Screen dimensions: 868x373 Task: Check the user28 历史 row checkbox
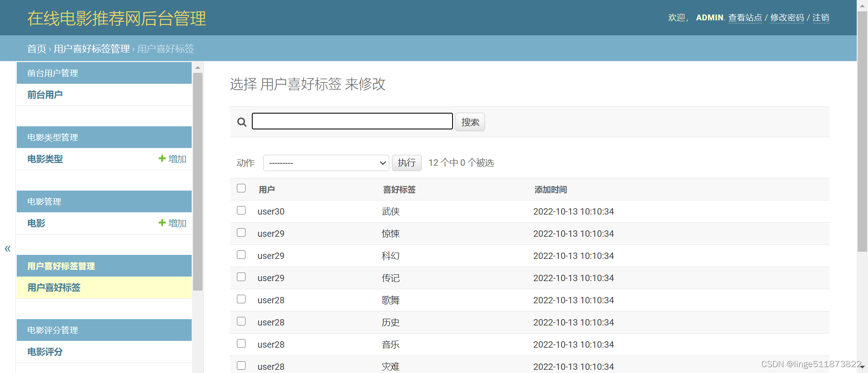pos(241,321)
